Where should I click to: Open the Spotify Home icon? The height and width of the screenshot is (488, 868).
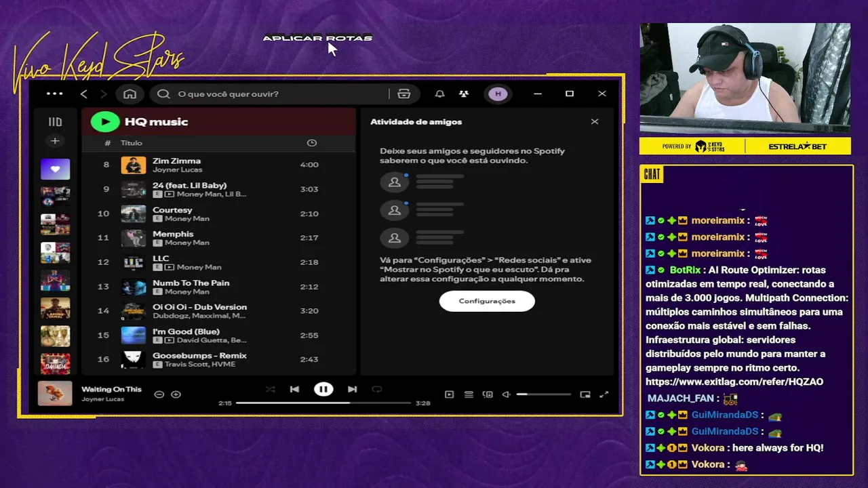point(130,94)
